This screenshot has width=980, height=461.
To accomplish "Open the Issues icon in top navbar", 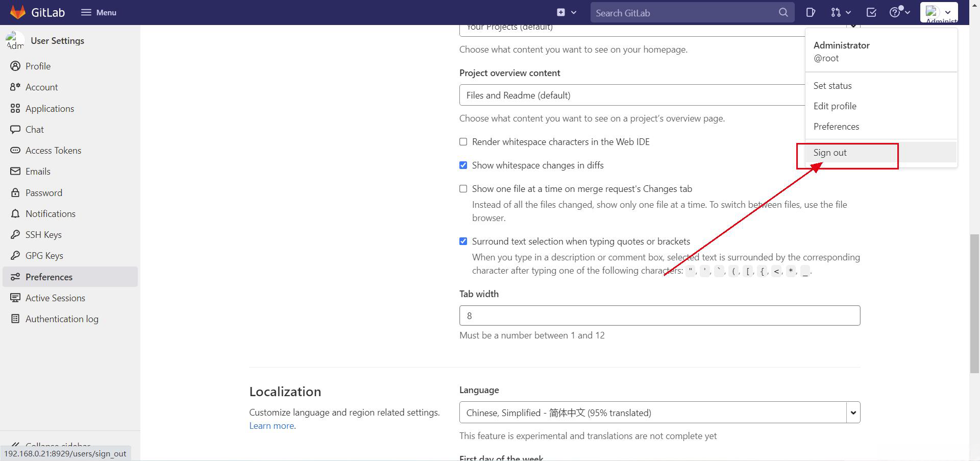I will point(811,12).
